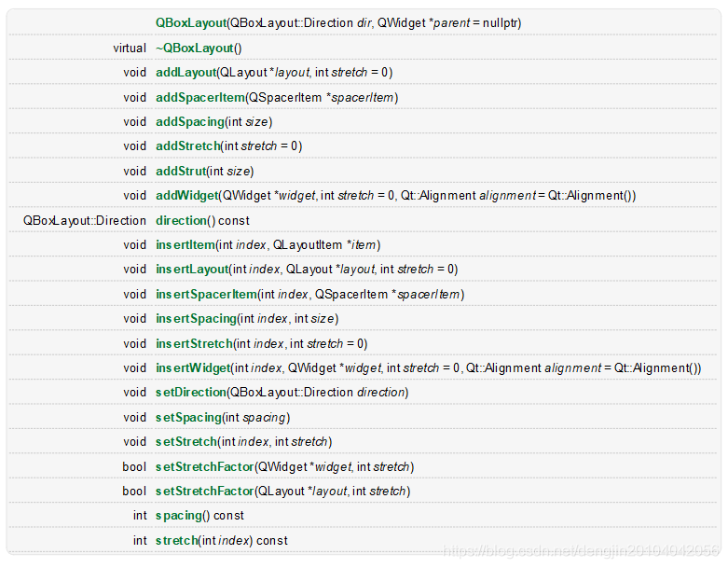Screen dimensions: 728x568
Task: Open the QBoxLayout constructor link
Action: tap(191, 22)
